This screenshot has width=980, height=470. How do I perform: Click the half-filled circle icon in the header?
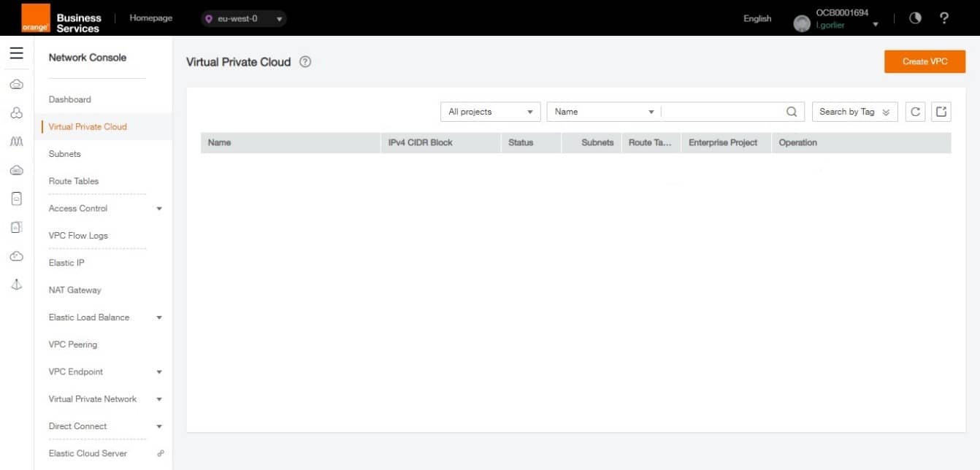[915, 18]
